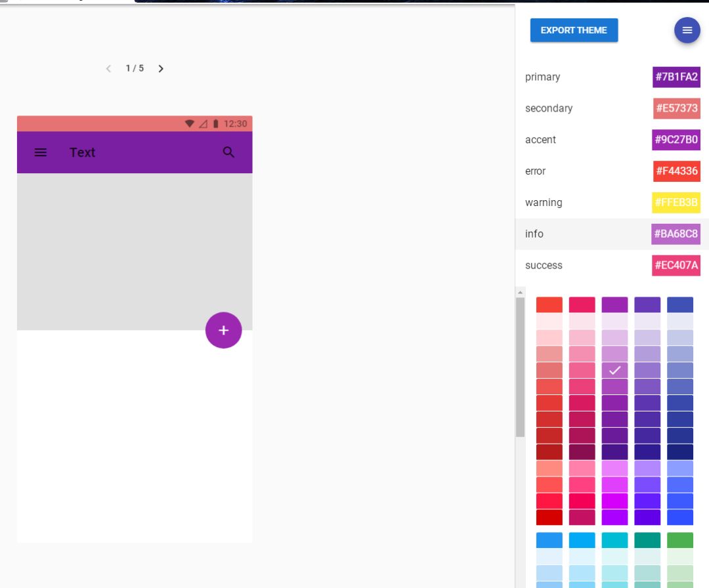Open the preview app bar hamburger menu
Image resolution: width=709 pixels, height=588 pixels.
coord(41,152)
